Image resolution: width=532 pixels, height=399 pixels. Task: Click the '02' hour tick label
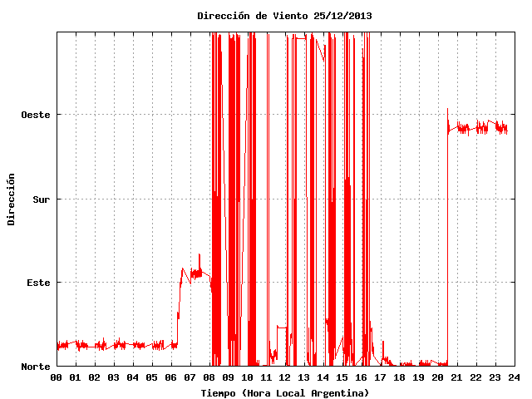coord(95,377)
